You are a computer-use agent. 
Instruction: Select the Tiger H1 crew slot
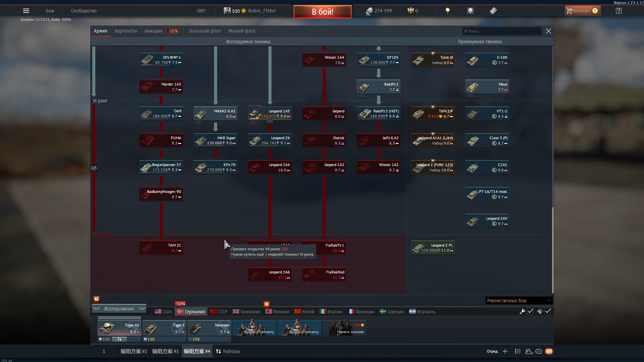tap(119, 328)
